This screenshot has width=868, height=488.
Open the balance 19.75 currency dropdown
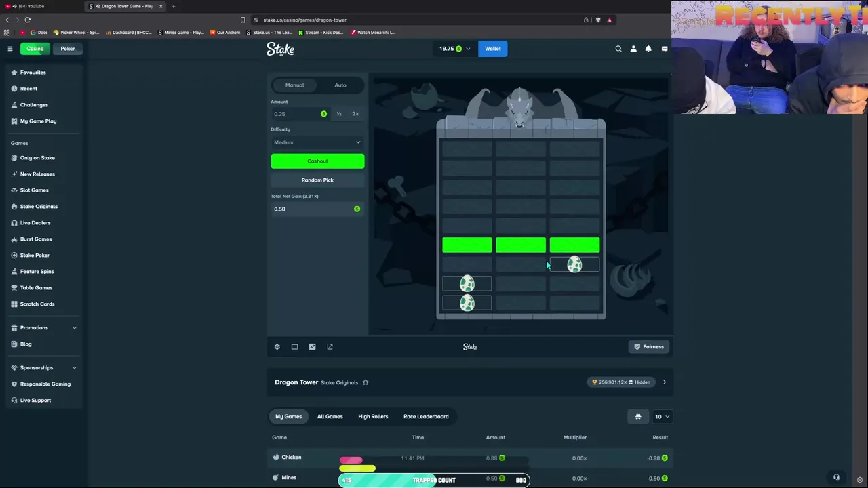pos(454,49)
